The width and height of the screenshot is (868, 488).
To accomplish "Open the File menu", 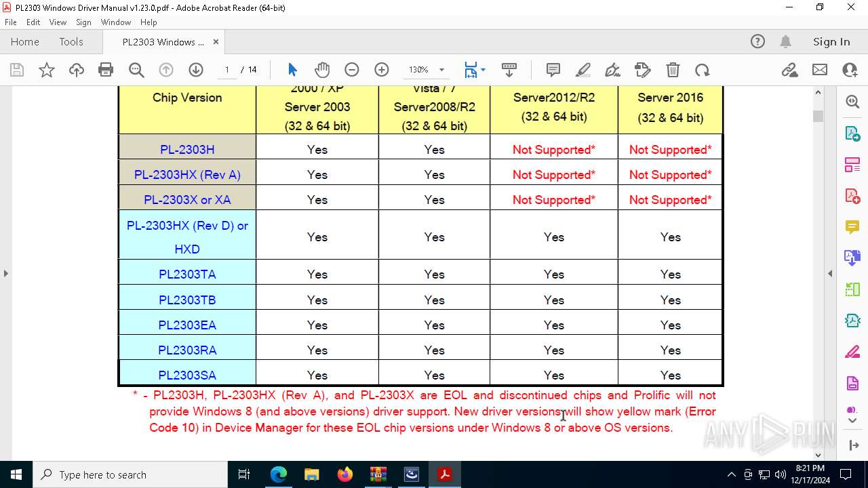I will click(11, 22).
